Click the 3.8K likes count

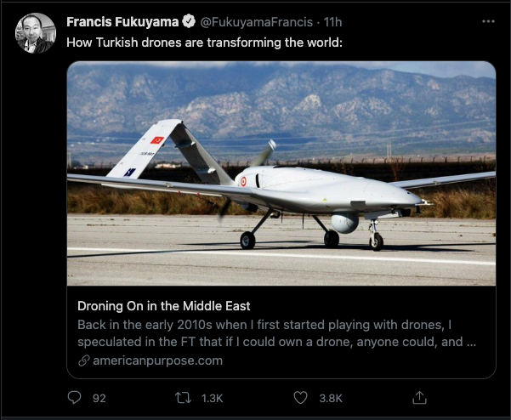(330, 398)
